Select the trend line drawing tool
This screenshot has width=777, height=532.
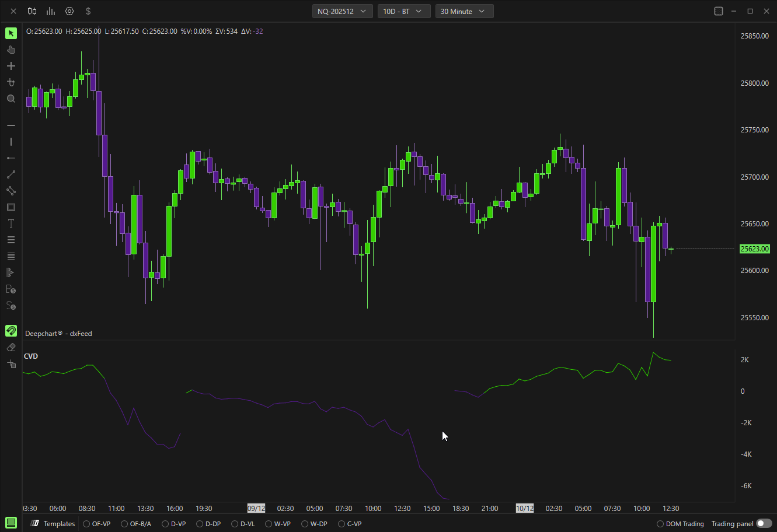click(11, 174)
